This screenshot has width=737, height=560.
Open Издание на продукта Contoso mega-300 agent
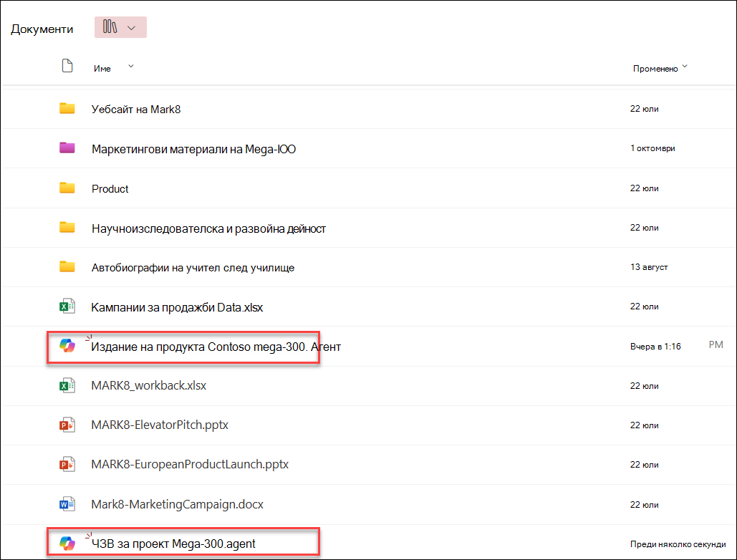tap(216, 347)
